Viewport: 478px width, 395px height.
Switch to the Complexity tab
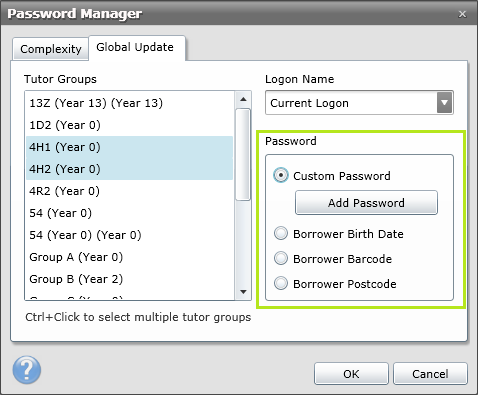(x=51, y=49)
